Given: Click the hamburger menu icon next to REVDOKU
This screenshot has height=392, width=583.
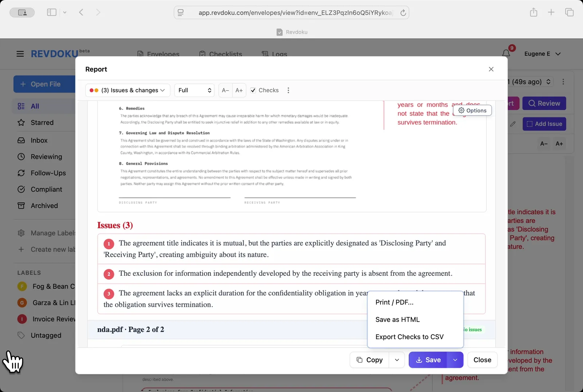Looking at the screenshot, I should 20,54.
